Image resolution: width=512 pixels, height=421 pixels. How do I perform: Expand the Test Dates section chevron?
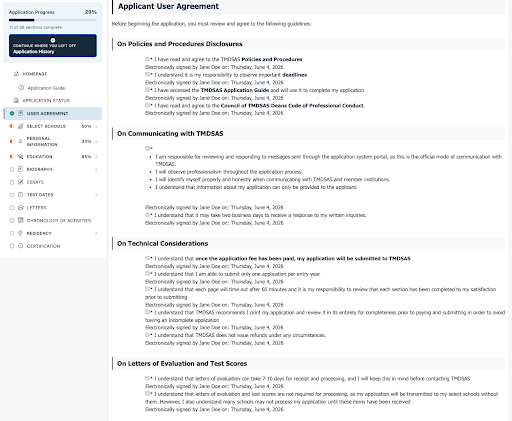pos(96,195)
